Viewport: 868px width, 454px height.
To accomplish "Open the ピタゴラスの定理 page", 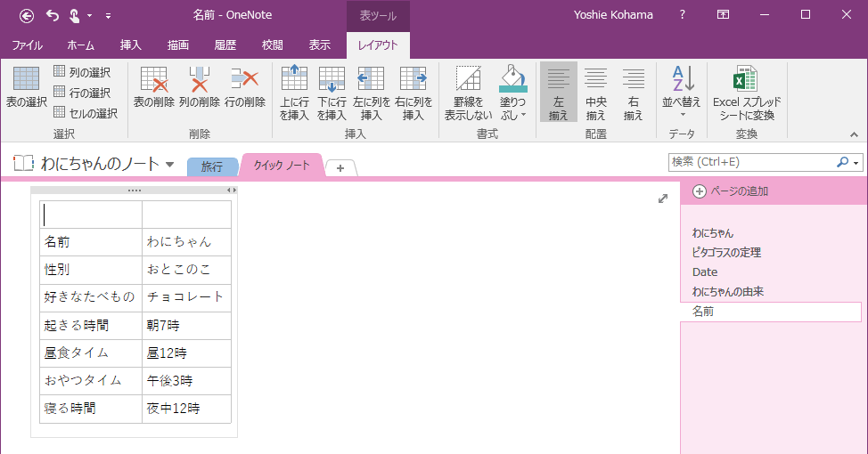I will [727, 252].
